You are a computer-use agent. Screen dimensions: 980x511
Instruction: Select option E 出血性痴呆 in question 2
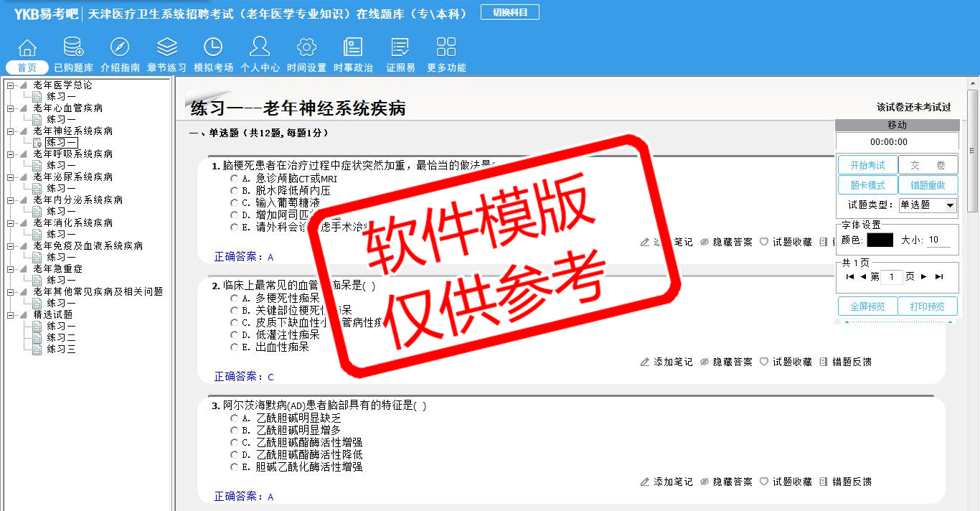(234, 347)
